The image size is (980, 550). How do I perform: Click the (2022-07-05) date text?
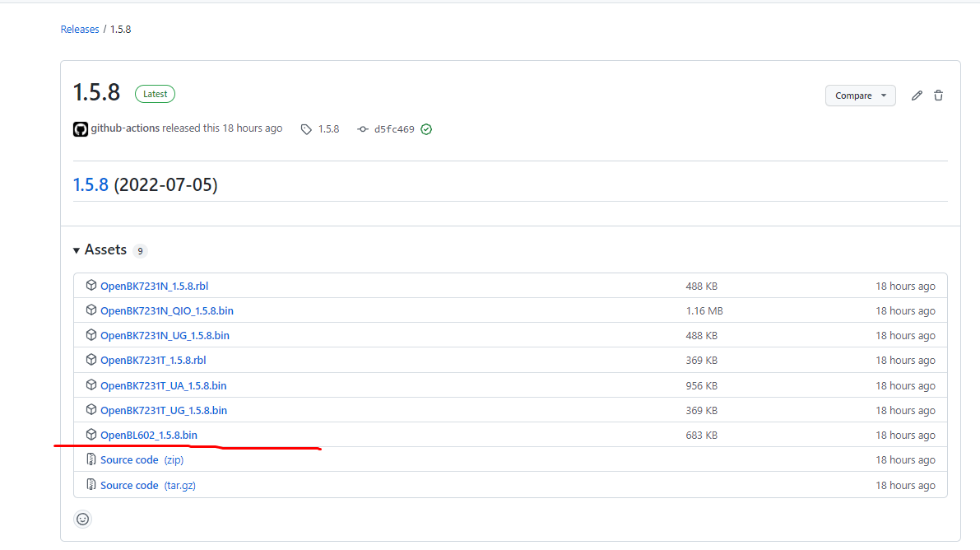165,184
